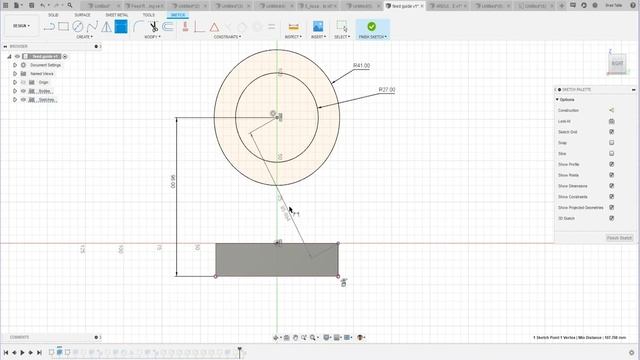Select the Mirror triangle tool
This screenshot has width=640, height=360.
point(106,27)
